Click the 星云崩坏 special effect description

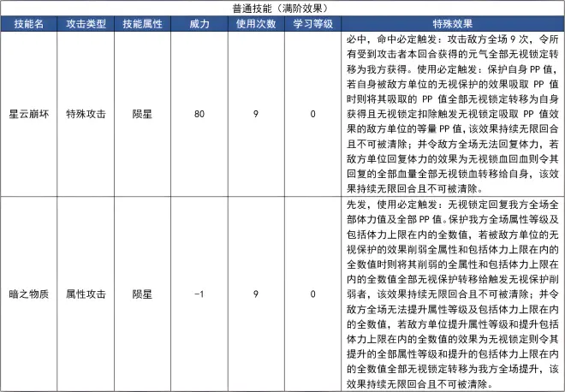(x=453, y=114)
